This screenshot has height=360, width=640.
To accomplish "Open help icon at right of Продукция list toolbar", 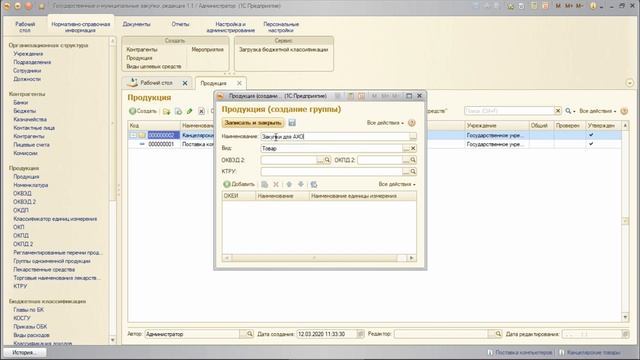I will tap(624, 111).
